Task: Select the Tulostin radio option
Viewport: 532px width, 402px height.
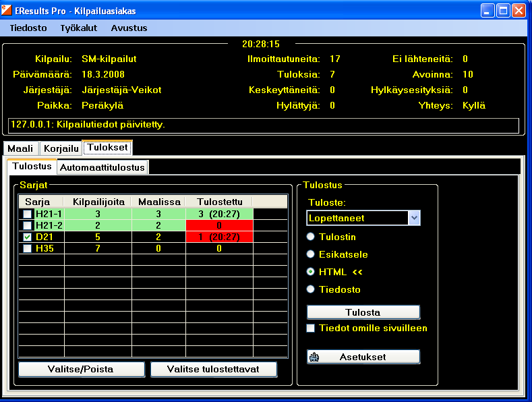Action: tap(310, 237)
